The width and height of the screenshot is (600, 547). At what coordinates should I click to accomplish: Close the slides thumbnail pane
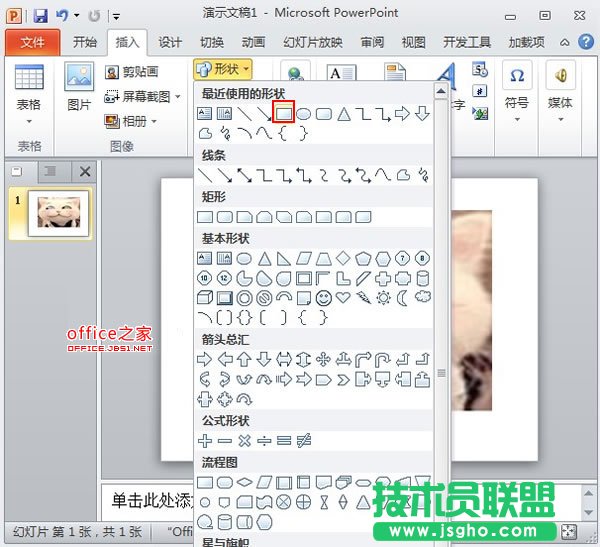(x=85, y=171)
